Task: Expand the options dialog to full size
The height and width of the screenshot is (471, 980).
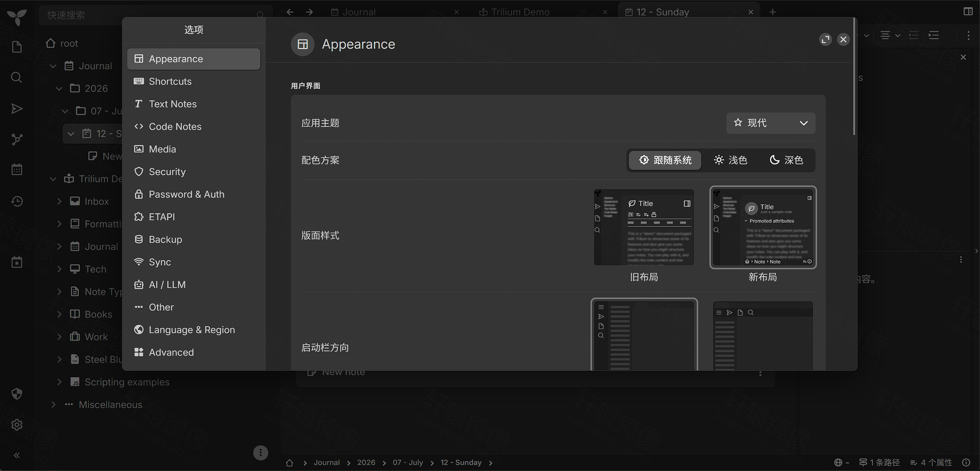Action: pos(825,40)
